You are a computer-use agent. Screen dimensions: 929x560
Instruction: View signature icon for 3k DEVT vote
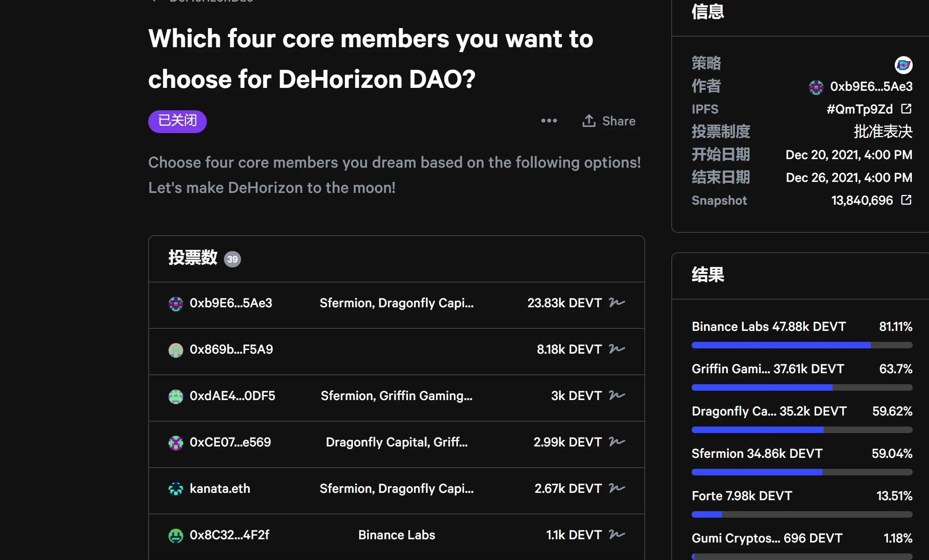click(617, 395)
